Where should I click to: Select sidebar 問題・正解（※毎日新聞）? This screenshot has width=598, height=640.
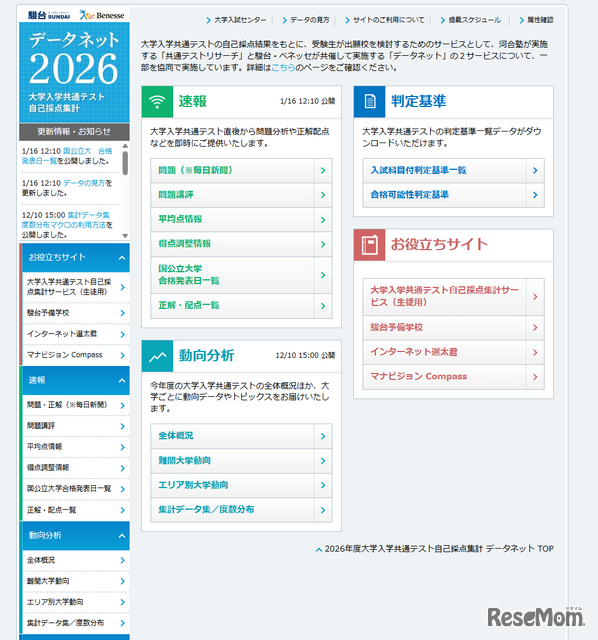(x=76, y=405)
